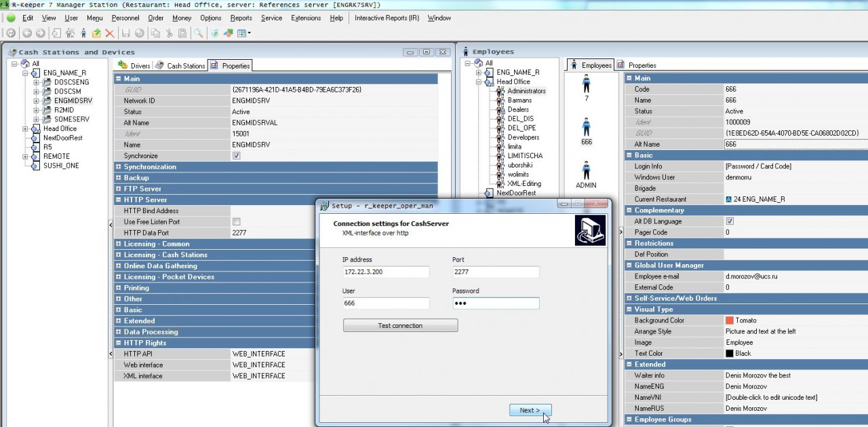Collapse the Head Office node in Employees tree

tap(479, 81)
